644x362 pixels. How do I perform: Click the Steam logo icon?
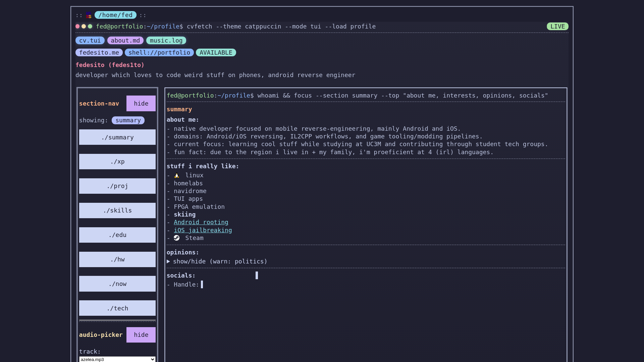pyautogui.click(x=177, y=238)
